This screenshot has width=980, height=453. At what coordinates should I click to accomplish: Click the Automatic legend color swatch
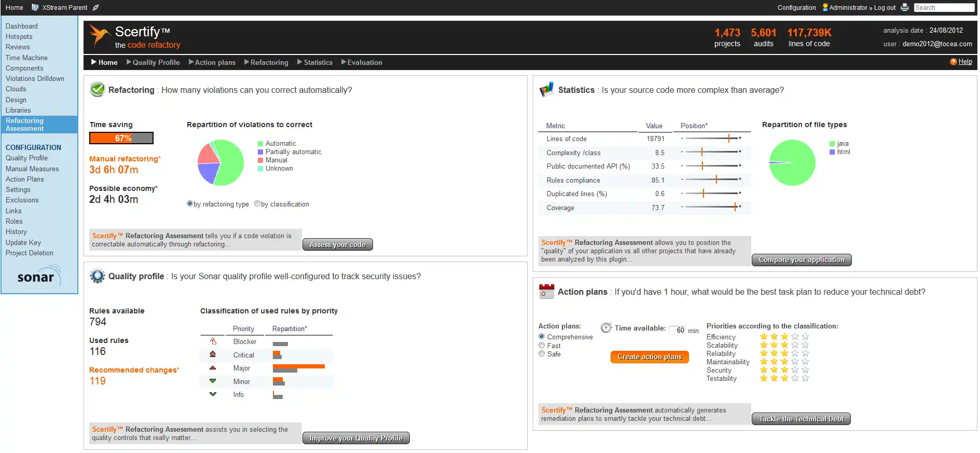pyautogui.click(x=260, y=144)
